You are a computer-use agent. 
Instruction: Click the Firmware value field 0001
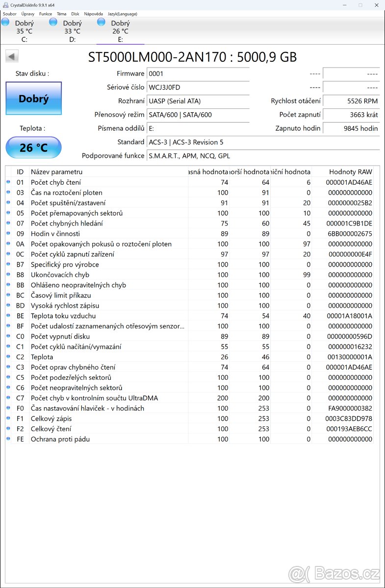[x=198, y=73]
